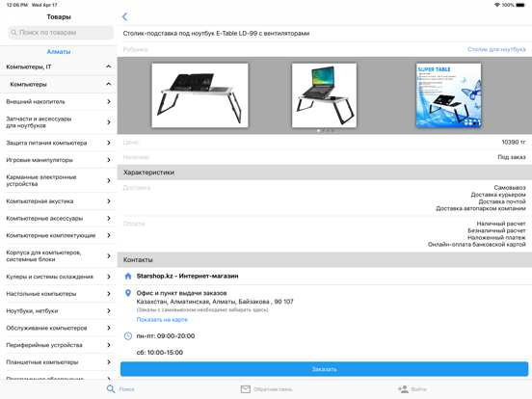The width and height of the screenshot is (532, 399).
Task: Click the Войти tab label
Action: click(x=418, y=389)
